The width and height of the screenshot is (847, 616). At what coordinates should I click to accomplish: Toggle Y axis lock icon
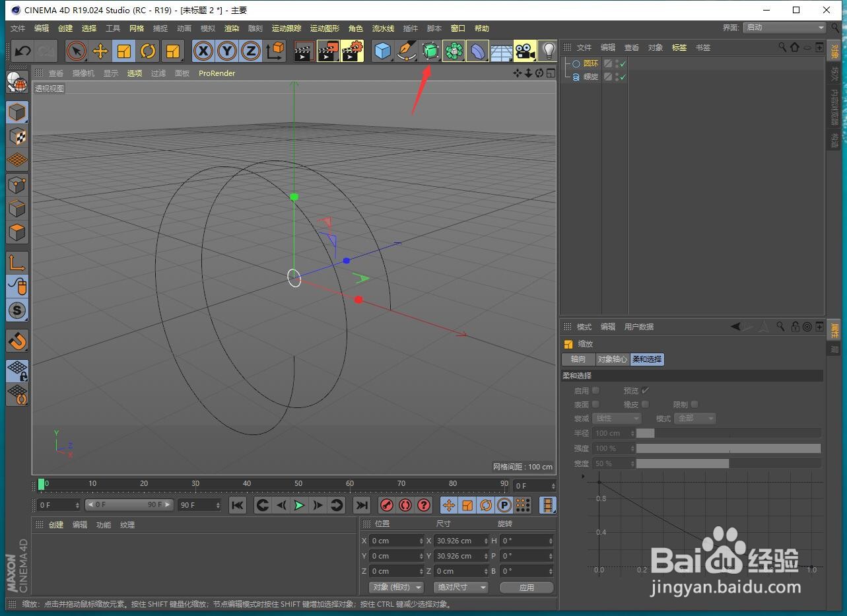tap(227, 51)
